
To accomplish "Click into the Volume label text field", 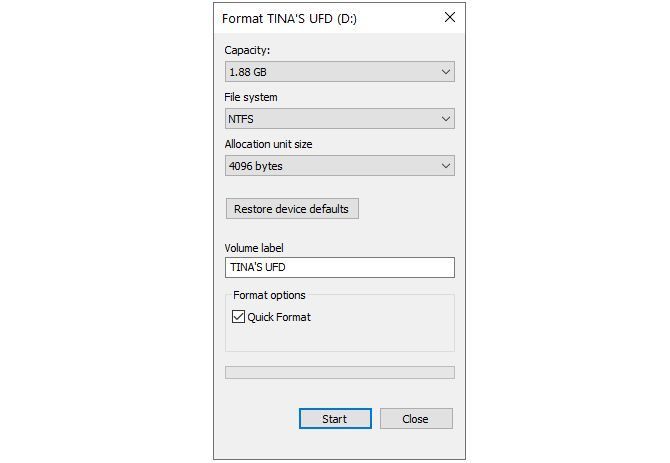I will coord(339,268).
